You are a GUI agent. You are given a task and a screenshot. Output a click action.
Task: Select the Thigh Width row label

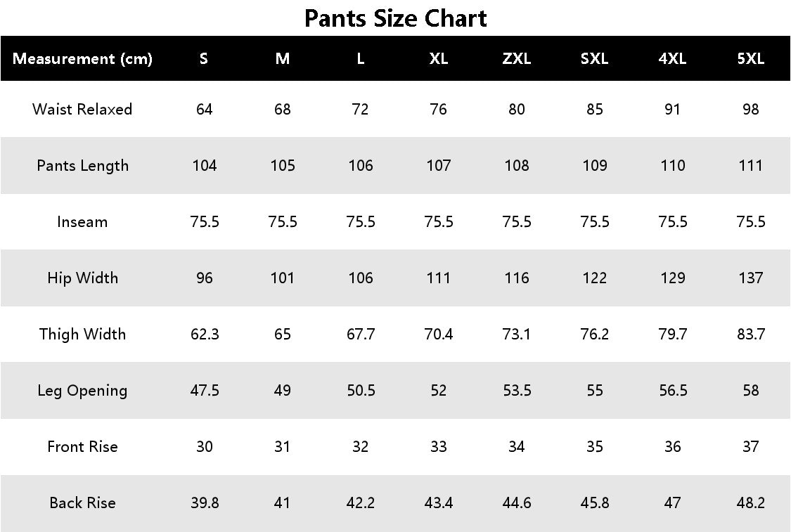82,335
